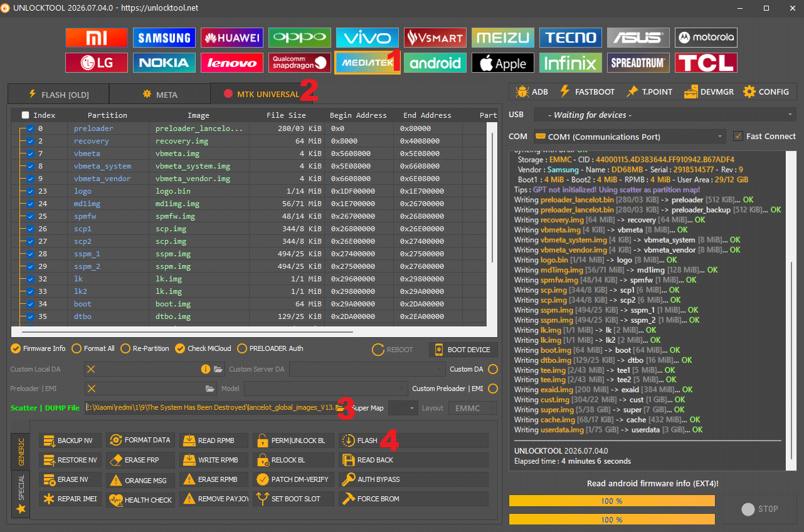Open the Layout EMMC dropdown

click(472, 408)
